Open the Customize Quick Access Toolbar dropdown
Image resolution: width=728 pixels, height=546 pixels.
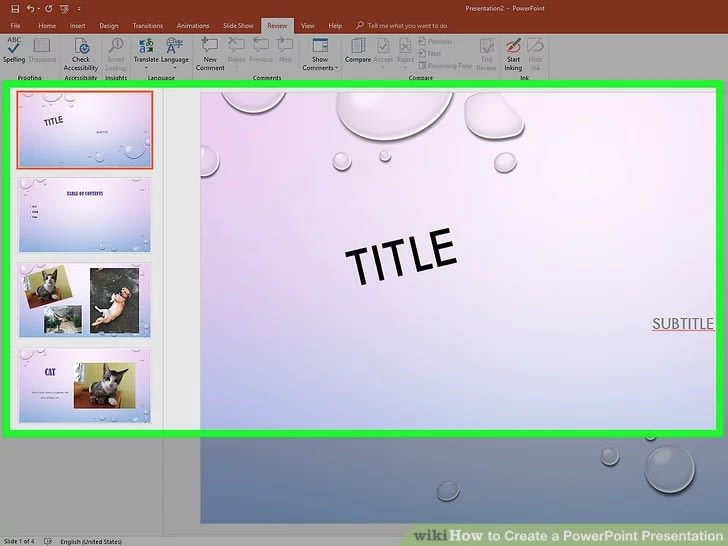point(78,8)
